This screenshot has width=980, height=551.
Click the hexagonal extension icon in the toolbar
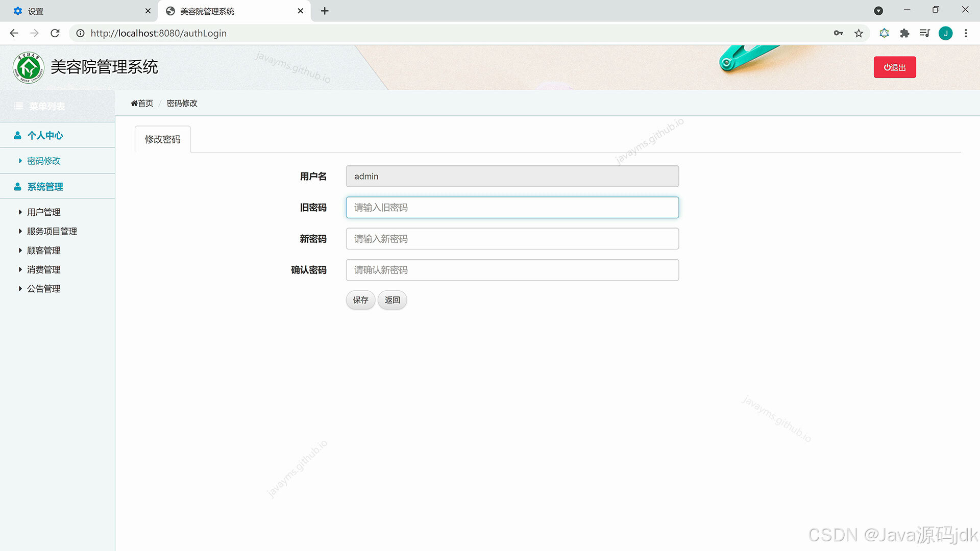(x=884, y=33)
